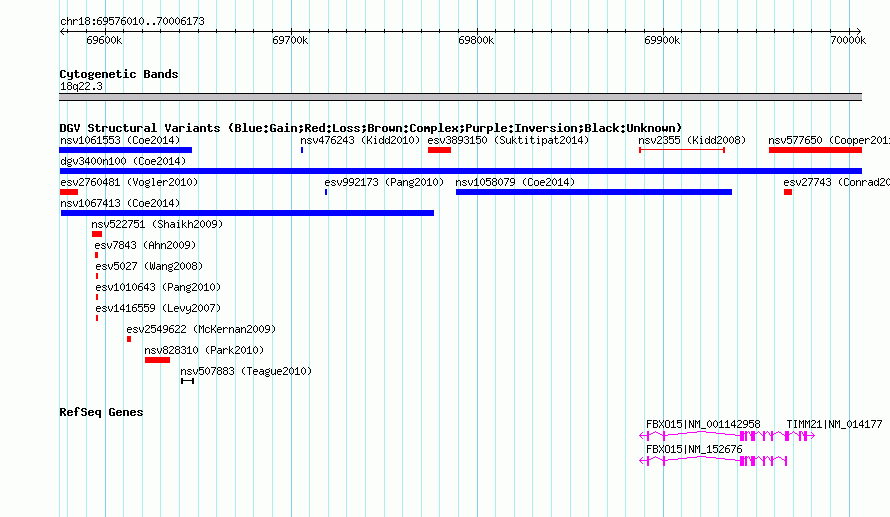This screenshot has height=517, width=890.
Task: Click the nsv507883 black unknown marker
Action: click(x=187, y=381)
